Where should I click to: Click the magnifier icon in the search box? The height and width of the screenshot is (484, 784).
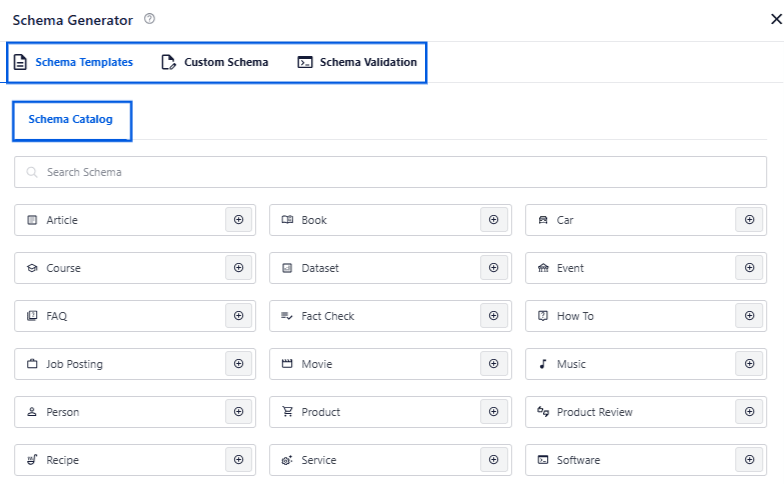tap(32, 172)
